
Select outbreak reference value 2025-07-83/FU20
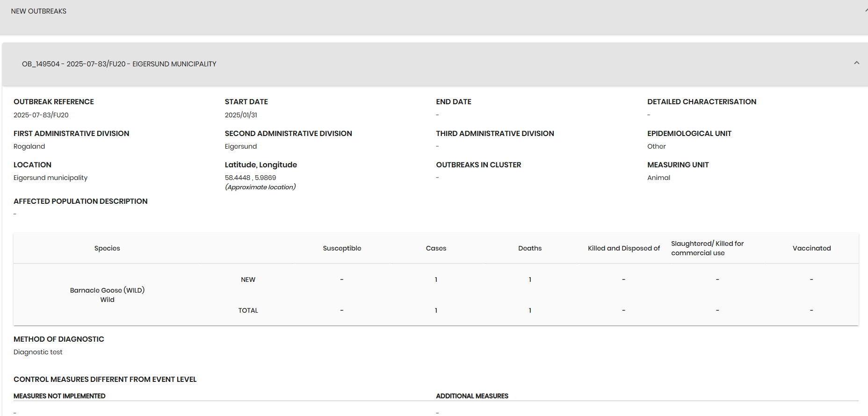(x=41, y=115)
